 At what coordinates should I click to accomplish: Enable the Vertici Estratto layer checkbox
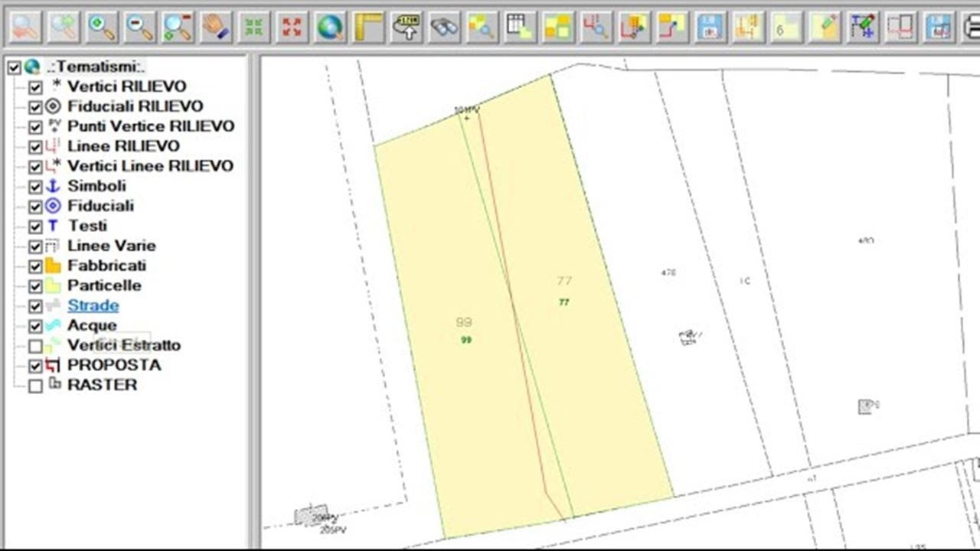pyautogui.click(x=35, y=346)
